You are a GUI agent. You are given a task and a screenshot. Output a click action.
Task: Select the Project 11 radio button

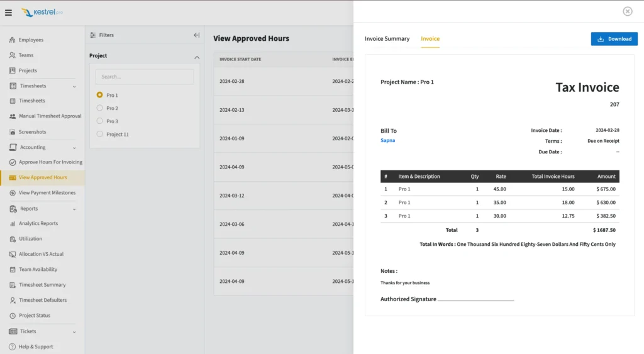pyautogui.click(x=99, y=134)
